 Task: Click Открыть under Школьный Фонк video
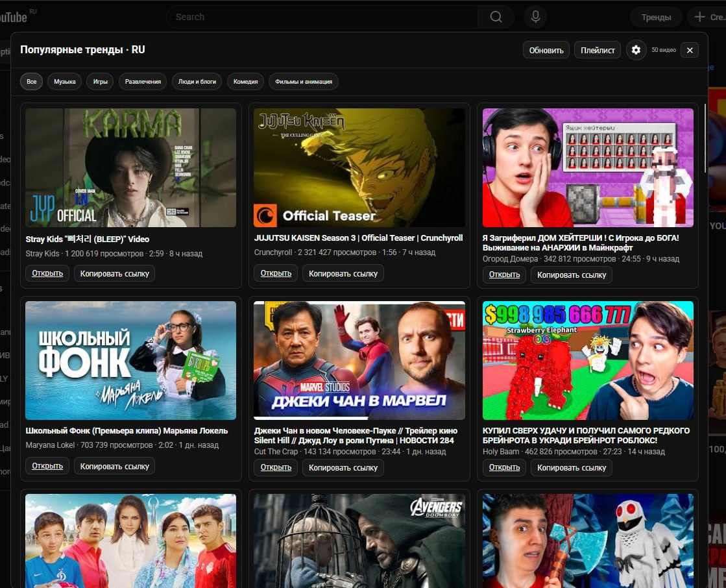click(x=47, y=466)
